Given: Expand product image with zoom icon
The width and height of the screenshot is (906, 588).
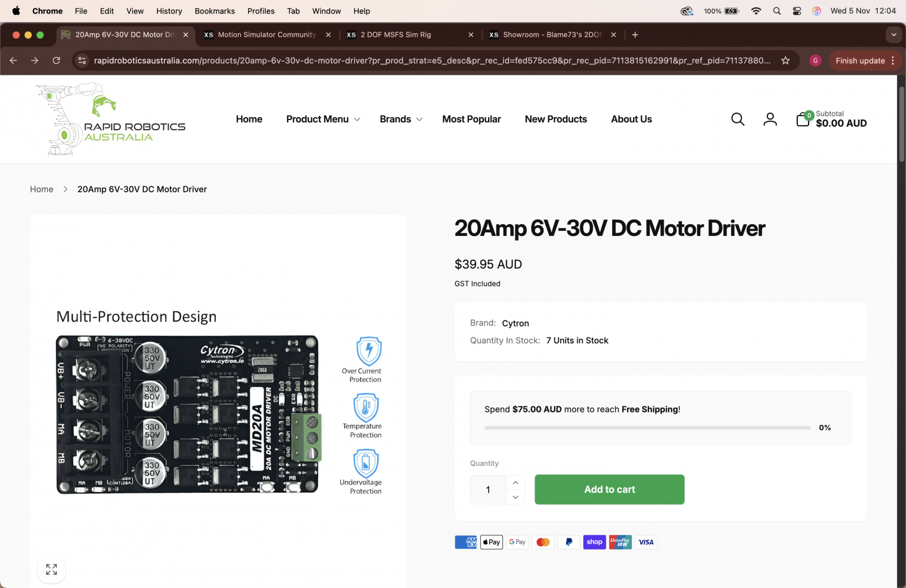Looking at the screenshot, I should pyautogui.click(x=52, y=569).
